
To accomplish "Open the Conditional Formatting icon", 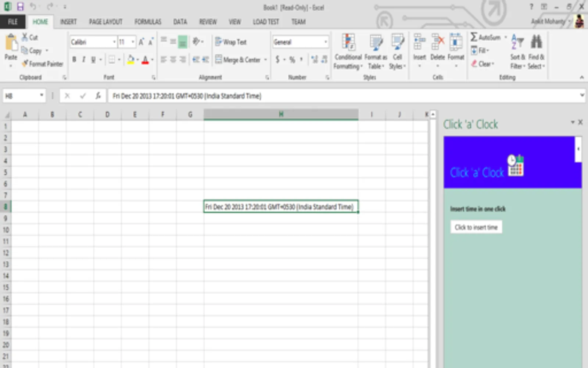I will 348,42.
